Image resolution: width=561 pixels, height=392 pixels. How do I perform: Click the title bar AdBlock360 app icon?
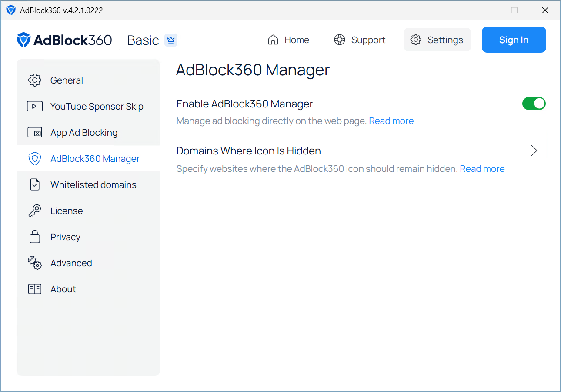point(11,10)
